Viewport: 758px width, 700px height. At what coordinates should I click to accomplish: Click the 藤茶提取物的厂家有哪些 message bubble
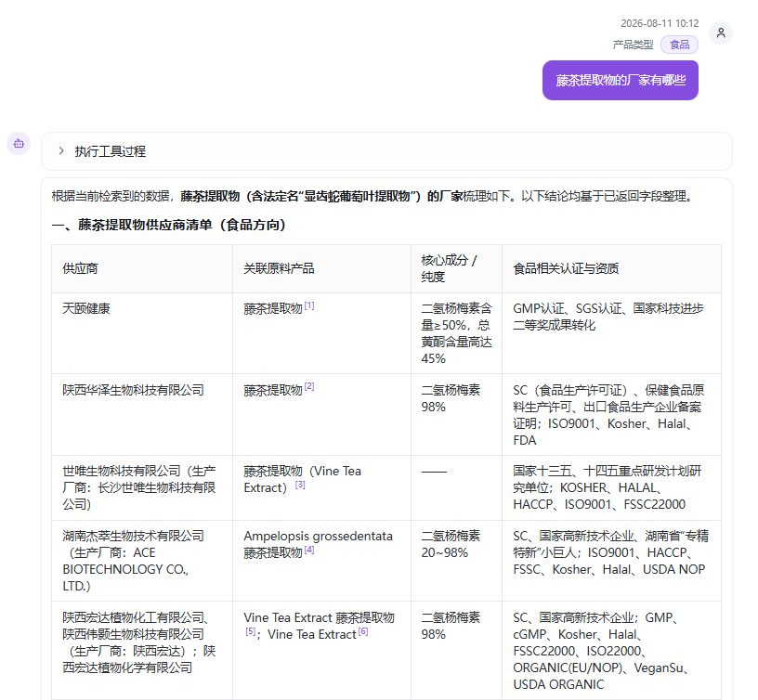click(621, 80)
